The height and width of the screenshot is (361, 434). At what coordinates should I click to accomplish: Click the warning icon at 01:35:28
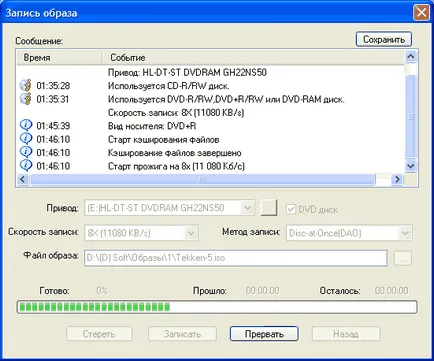pyautogui.click(x=26, y=86)
